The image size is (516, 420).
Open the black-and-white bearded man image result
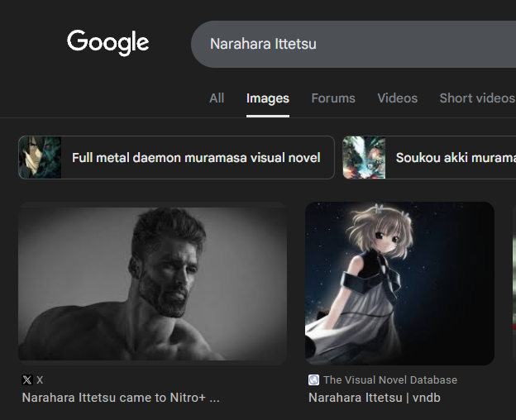point(152,284)
